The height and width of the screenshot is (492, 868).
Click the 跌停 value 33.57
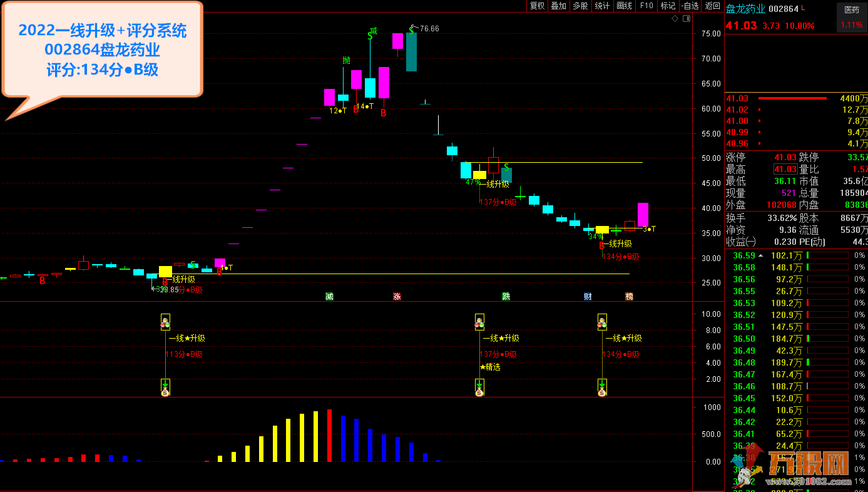857,157
